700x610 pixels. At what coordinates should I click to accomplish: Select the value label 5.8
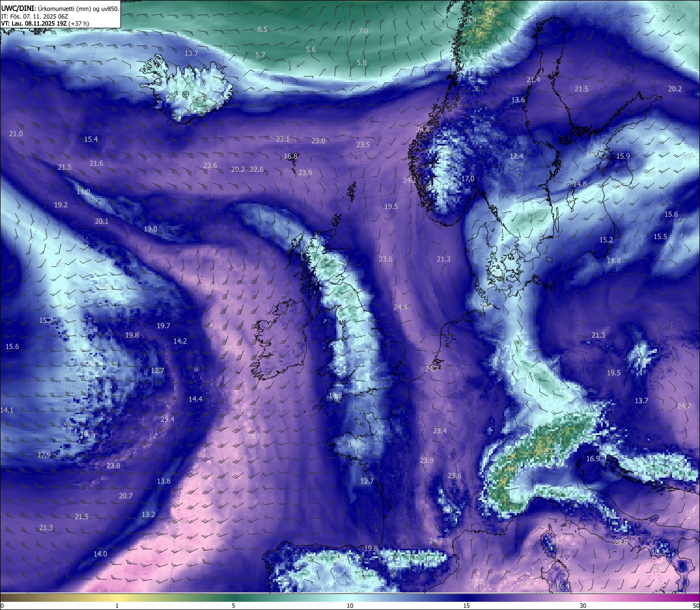(x=361, y=63)
